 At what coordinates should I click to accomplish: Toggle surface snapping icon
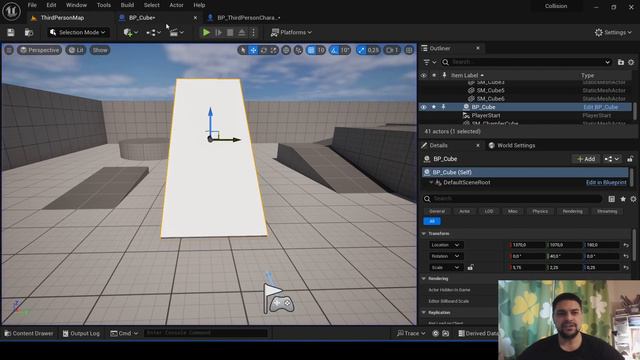click(x=298, y=50)
